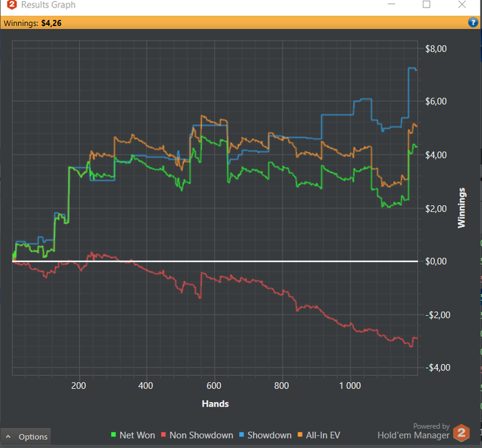Expand the Options panel
This screenshot has height=448, width=482.
coord(26,436)
